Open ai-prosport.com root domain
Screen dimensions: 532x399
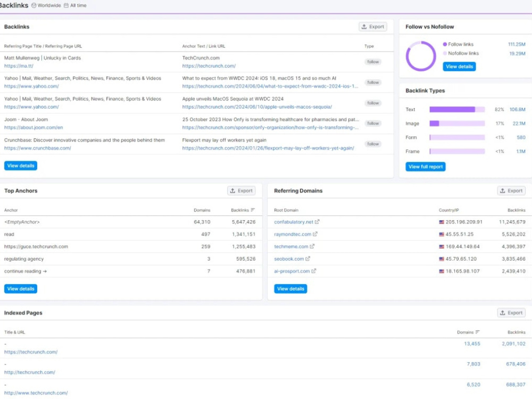(292, 271)
